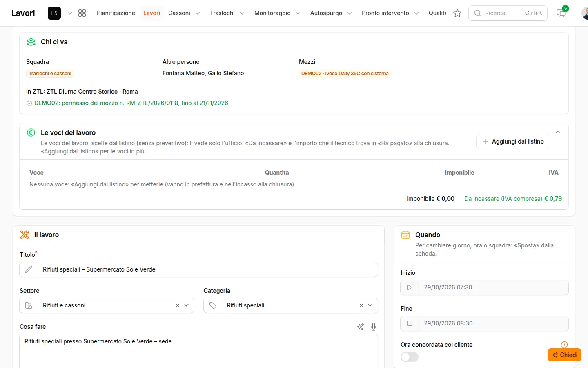The width and height of the screenshot is (588, 368).
Task: Click the tag icon in Categoria field
Action: coord(213,305)
